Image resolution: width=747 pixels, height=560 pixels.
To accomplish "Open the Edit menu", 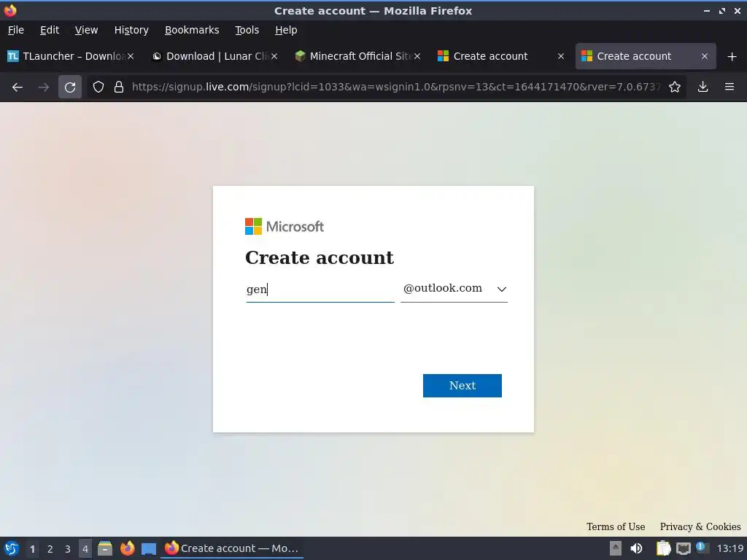I will [x=50, y=30].
